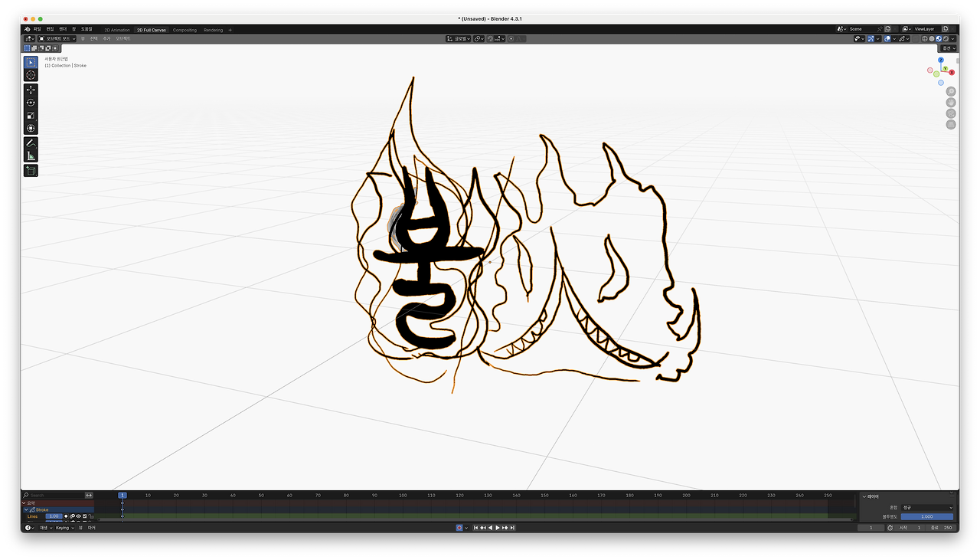Click the timeline channel search field
The image size is (980, 560).
point(53,496)
